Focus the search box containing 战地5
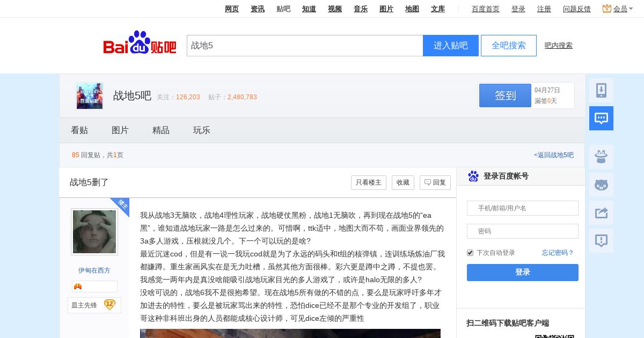 (305, 46)
